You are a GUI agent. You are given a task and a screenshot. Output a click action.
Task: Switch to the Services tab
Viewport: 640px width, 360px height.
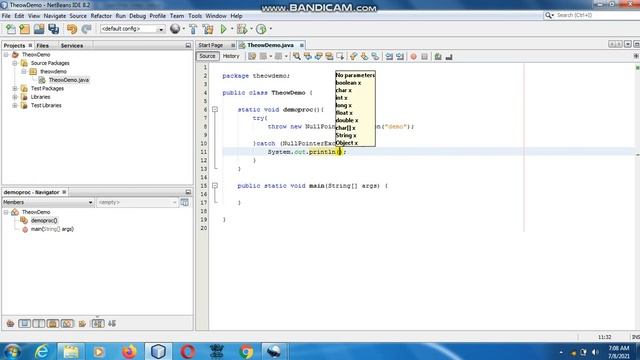72,46
